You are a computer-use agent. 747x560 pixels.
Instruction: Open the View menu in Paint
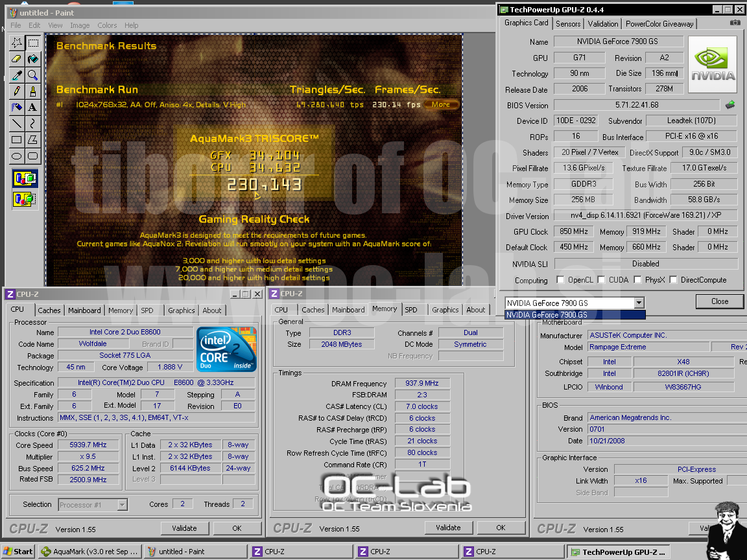(x=55, y=25)
